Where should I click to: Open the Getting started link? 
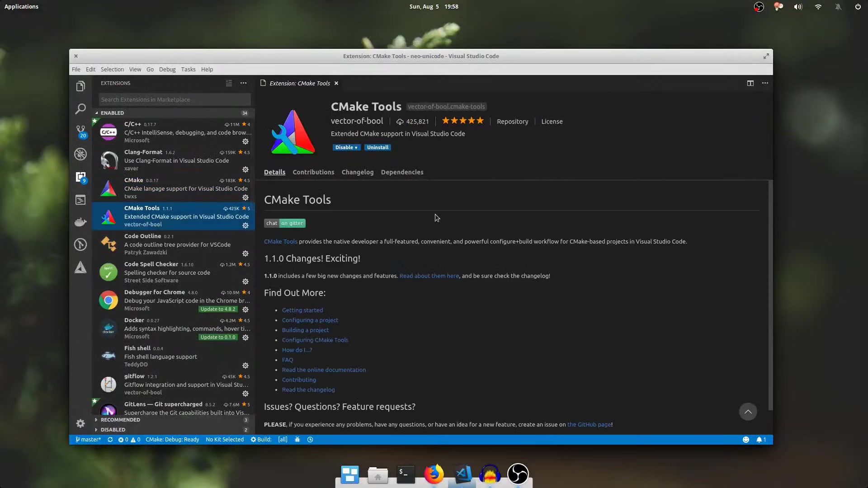(x=302, y=310)
